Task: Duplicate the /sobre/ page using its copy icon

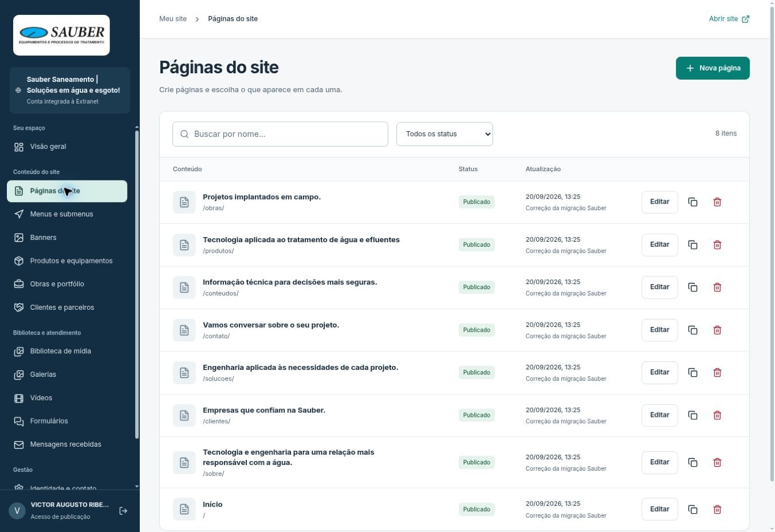Action: click(693, 463)
